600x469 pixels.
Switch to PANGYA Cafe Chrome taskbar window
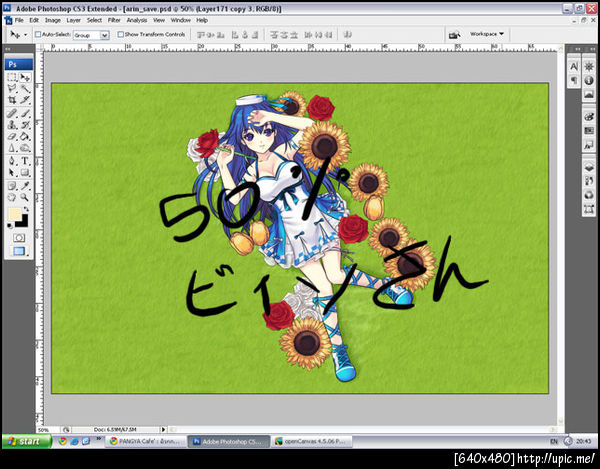tap(146, 441)
